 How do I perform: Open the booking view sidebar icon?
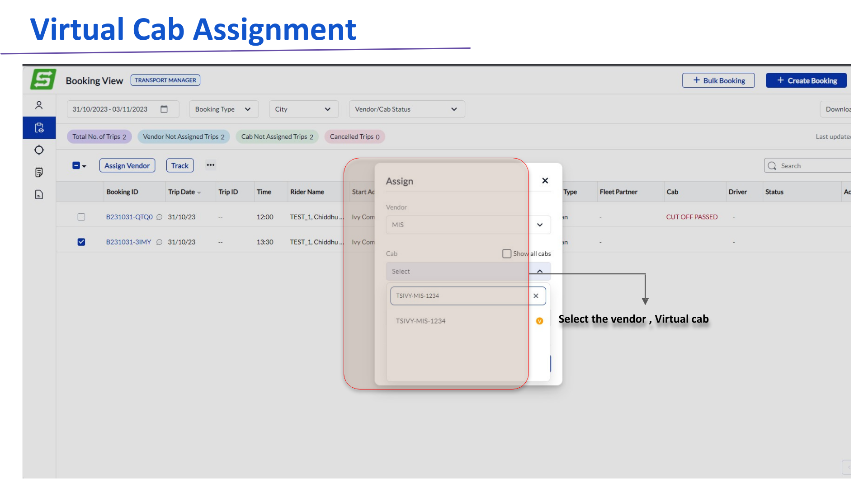point(39,128)
